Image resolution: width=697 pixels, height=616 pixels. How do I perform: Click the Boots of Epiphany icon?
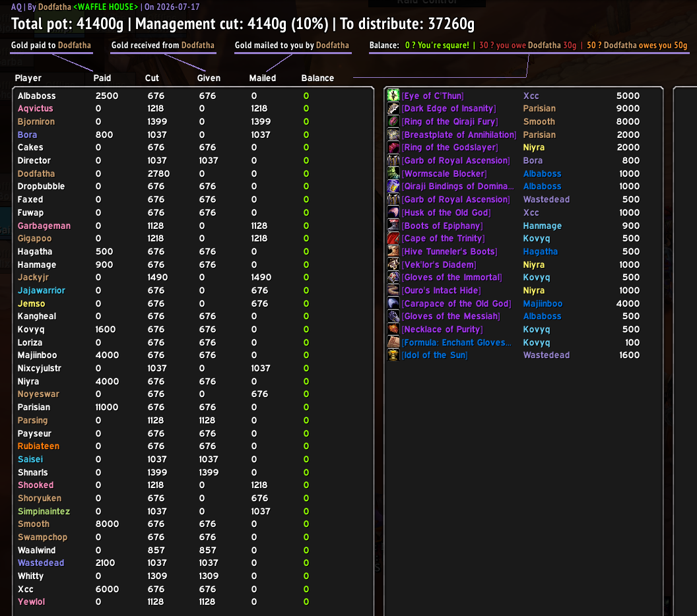tap(393, 225)
